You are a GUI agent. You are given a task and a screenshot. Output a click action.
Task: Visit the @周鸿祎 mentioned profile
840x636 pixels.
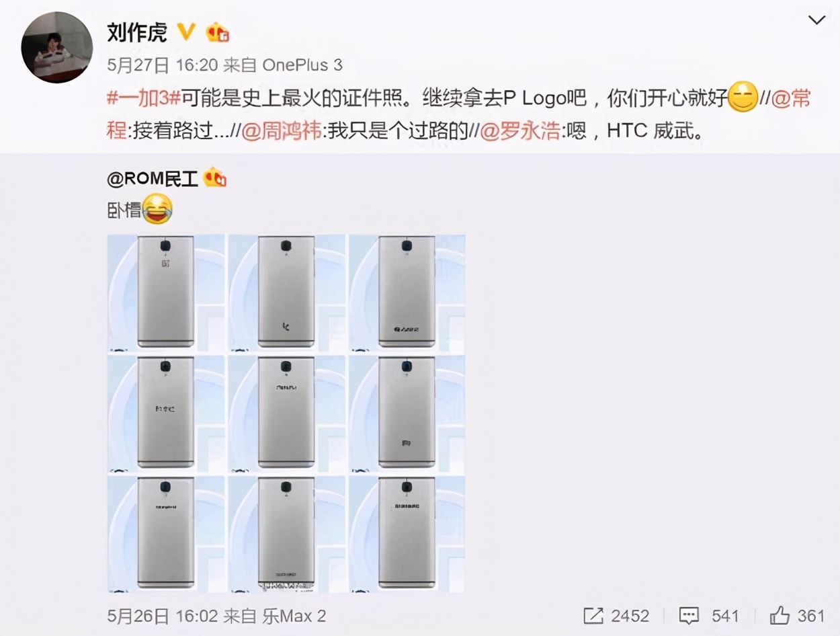pyautogui.click(x=283, y=130)
